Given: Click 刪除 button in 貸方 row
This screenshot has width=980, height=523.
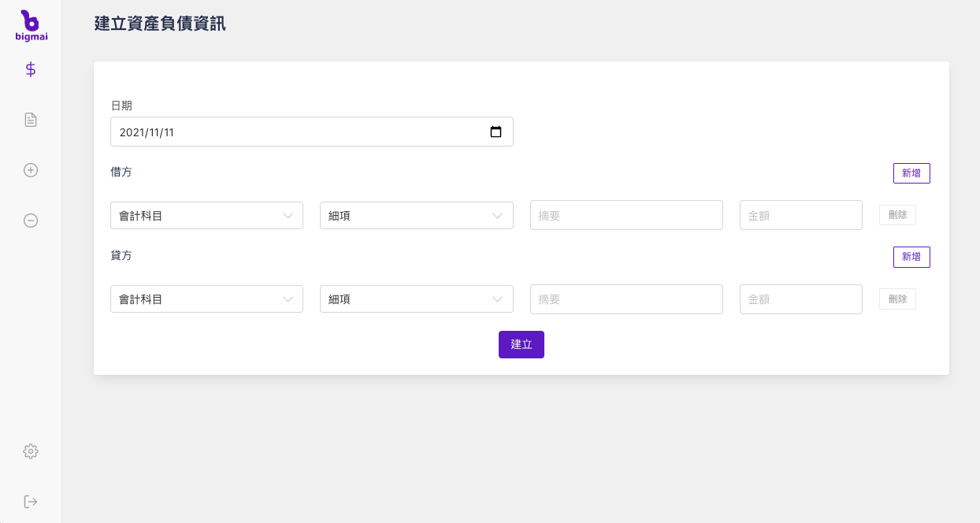Looking at the screenshot, I should [897, 299].
